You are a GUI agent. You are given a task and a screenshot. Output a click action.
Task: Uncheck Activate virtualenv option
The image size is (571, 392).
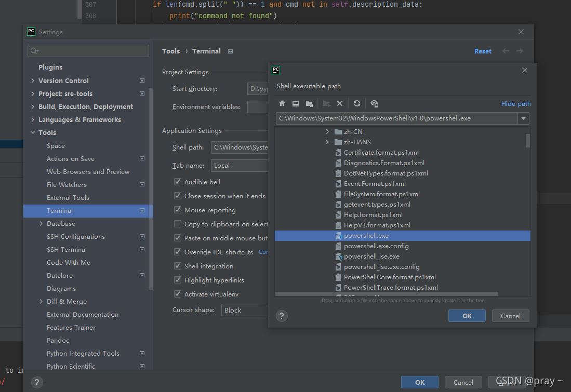(178, 294)
